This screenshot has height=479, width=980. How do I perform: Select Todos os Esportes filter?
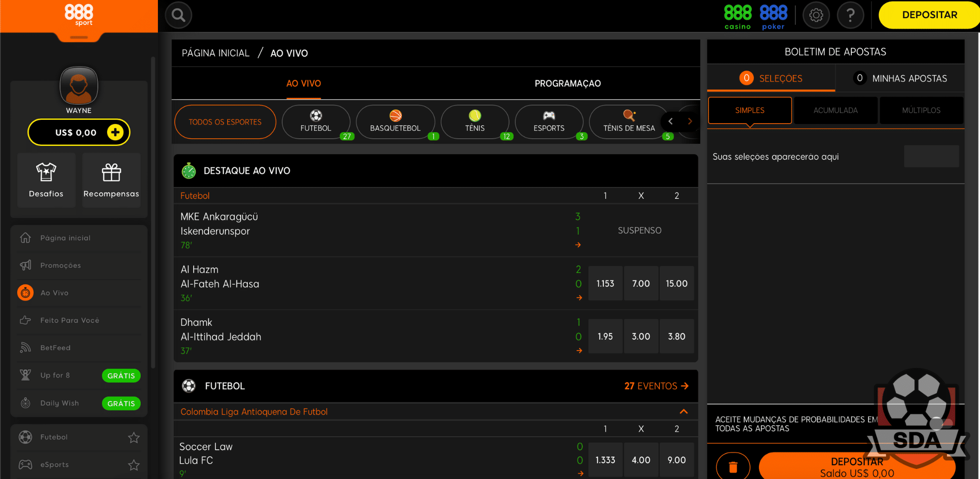[225, 122]
